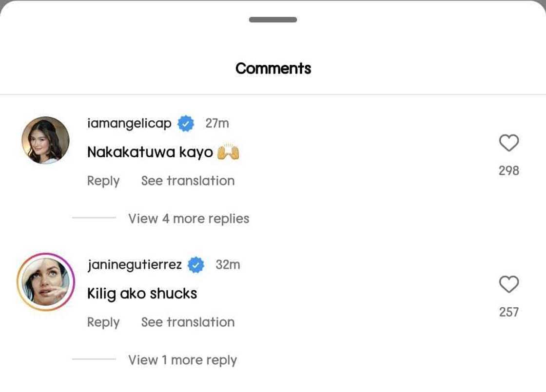
Task: See translation of 'Nakakatuwa kayo'
Action: point(187,181)
